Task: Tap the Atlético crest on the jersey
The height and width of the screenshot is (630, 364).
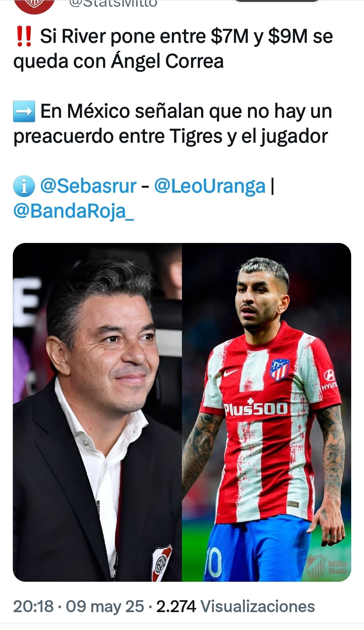Action: [x=279, y=369]
